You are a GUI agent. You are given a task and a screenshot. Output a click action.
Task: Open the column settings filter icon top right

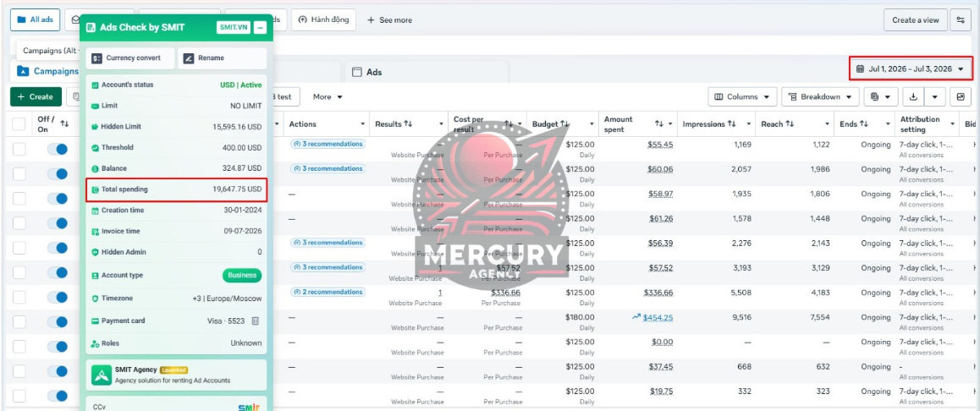pos(961,20)
